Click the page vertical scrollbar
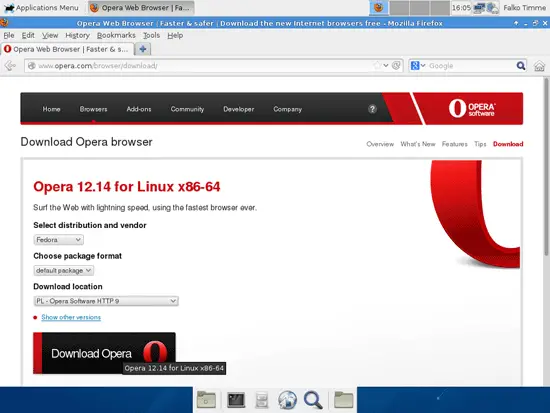This screenshot has width=550, height=413. point(546,167)
